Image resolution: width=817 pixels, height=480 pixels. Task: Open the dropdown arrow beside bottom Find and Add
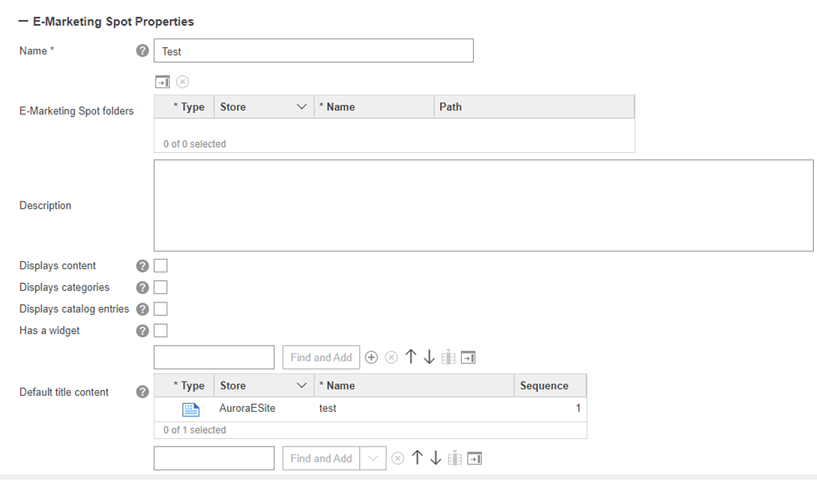372,458
